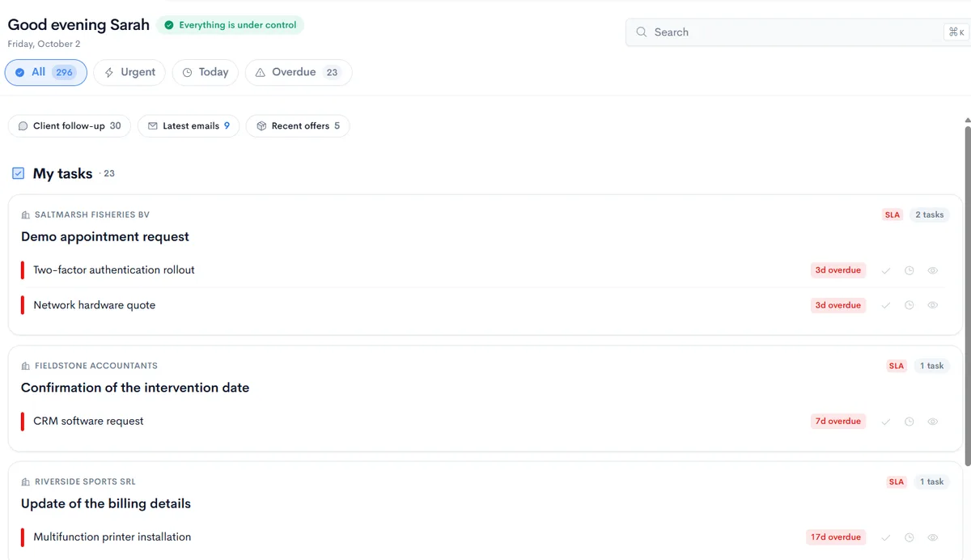Switch to the Overdue filter tab
Viewport: 971px width, 560px height.
pos(299,72)
